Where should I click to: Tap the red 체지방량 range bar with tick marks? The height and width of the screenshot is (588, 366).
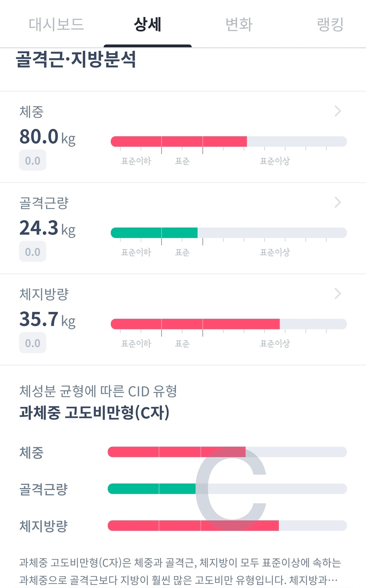point(229,324)
